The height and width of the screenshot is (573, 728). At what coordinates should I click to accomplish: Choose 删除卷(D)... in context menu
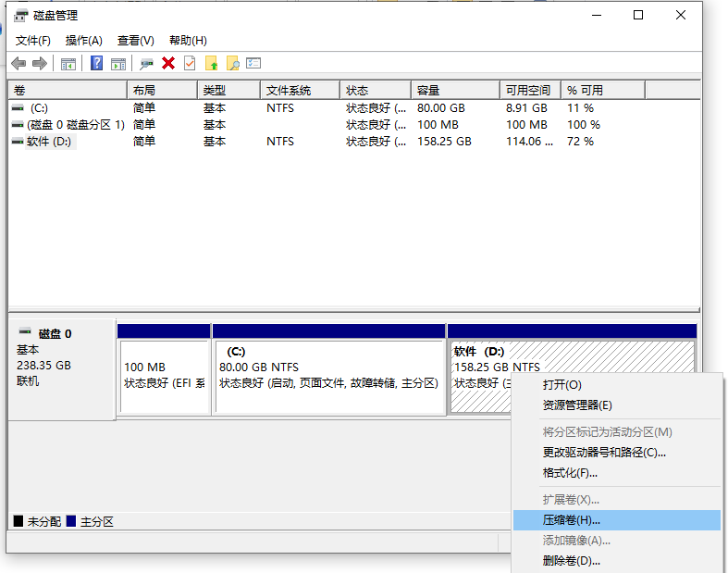pyautogui.click(x=572, y=560)
